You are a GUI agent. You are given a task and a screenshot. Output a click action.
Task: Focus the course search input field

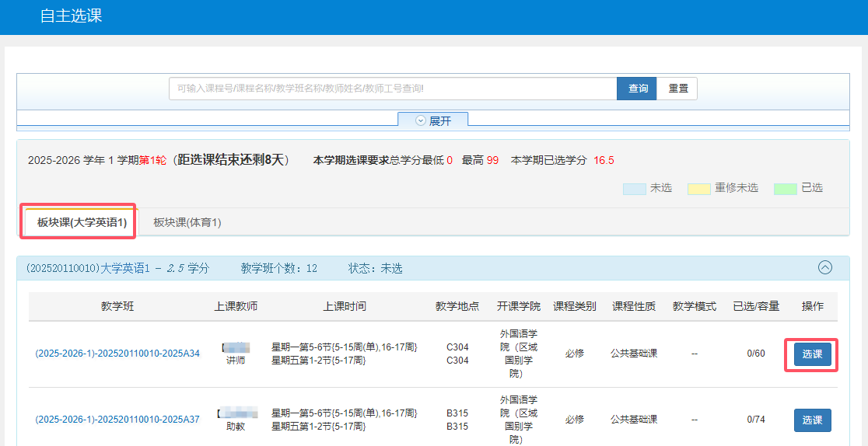click(393, 89)
